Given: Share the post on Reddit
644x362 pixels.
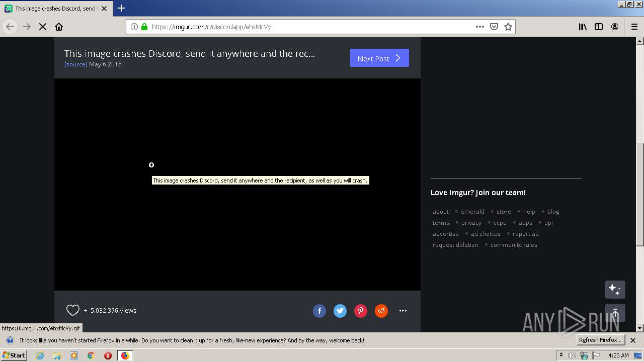Looking at the screenshot, I should coord(381,311).
